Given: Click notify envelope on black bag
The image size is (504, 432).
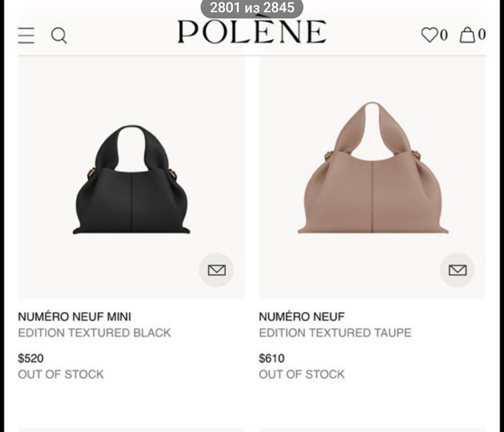Looking at the screenshot, I should click(216, 270).
